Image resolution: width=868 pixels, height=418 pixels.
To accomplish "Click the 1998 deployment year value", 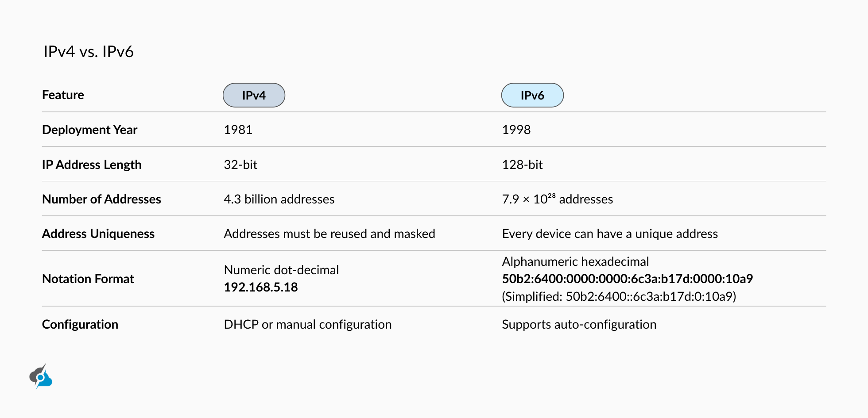I will click(x=516, y=130).
